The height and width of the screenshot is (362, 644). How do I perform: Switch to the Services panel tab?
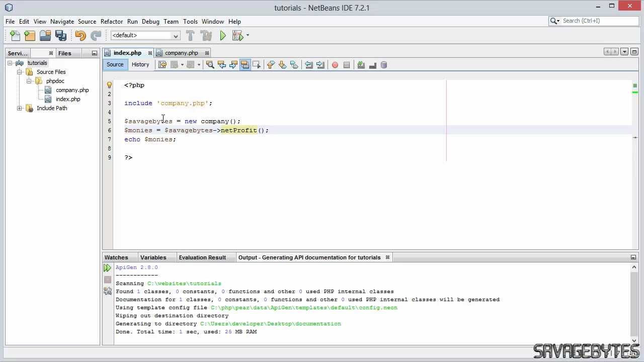(x=18, y=53)
